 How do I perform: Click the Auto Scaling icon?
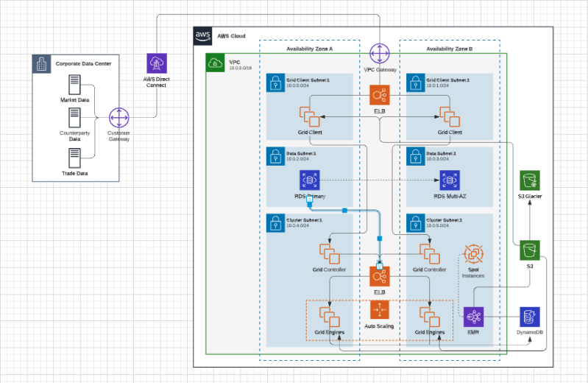[x=380, y=310]
